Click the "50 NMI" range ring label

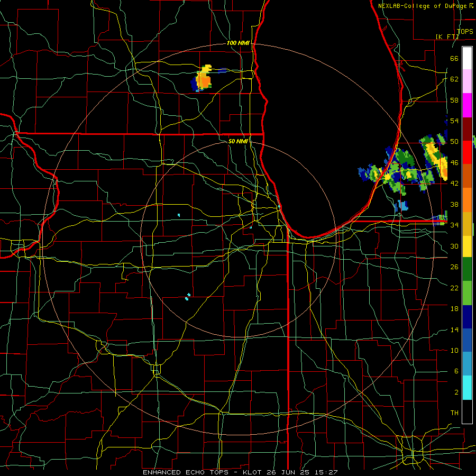click(238, 141)
